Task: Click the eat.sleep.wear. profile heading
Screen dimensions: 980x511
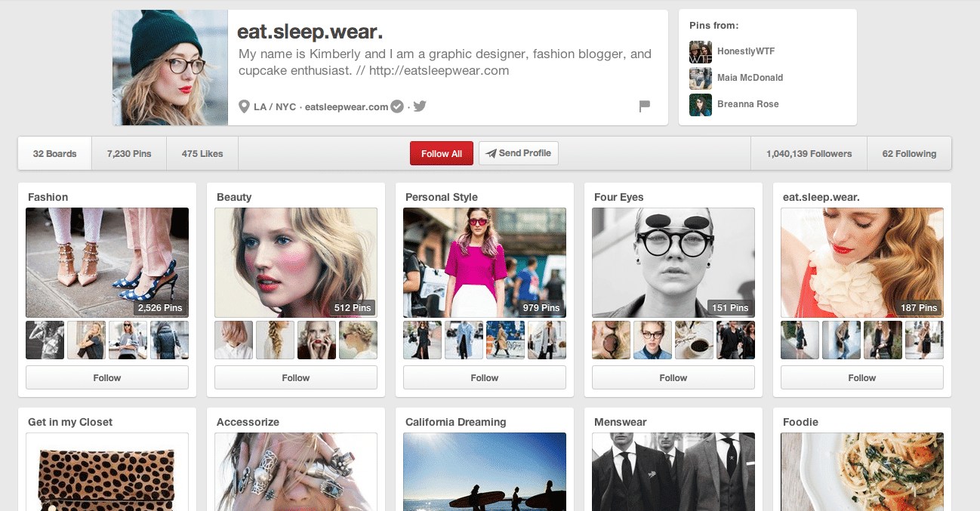Action: tap(310, 32)
